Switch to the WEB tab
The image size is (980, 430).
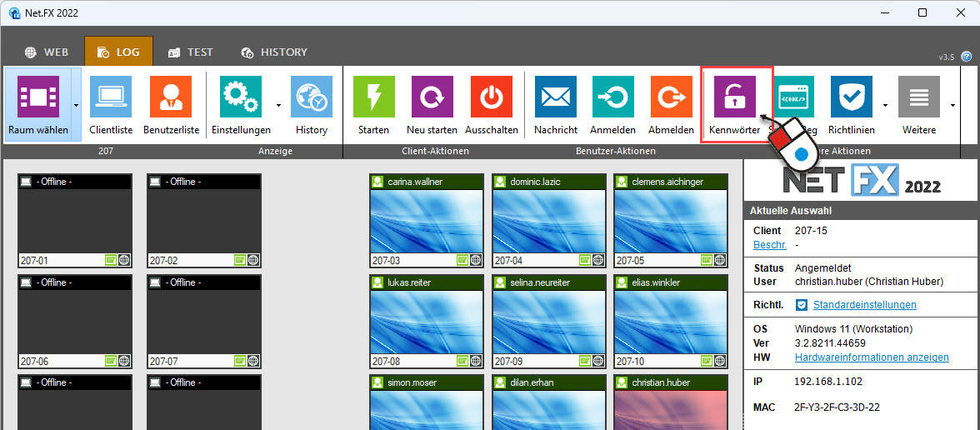click(47, 52)
